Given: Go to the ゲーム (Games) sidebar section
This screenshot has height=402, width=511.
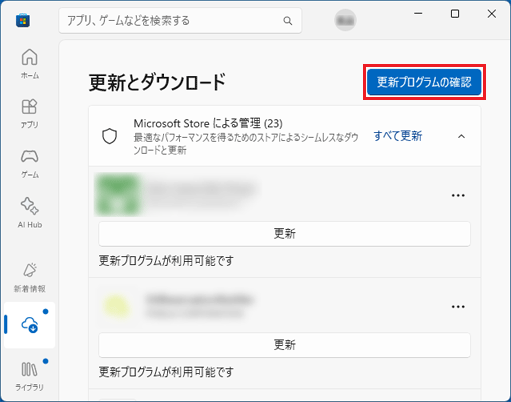Looking at the screenshot, I should (x=30, y=163).
